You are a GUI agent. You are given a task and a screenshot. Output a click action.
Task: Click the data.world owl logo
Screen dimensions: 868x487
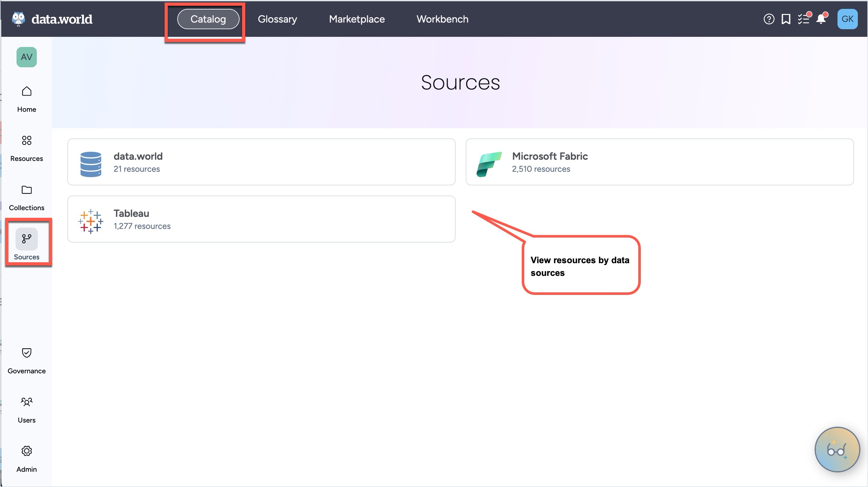(18, 19)
